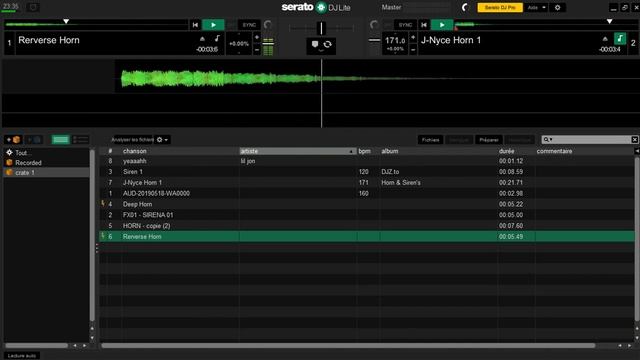Select track AUD-20190518-WA0000
This screenshot has width=640, height=360.
pyautogui.click(x=367, y=193)
